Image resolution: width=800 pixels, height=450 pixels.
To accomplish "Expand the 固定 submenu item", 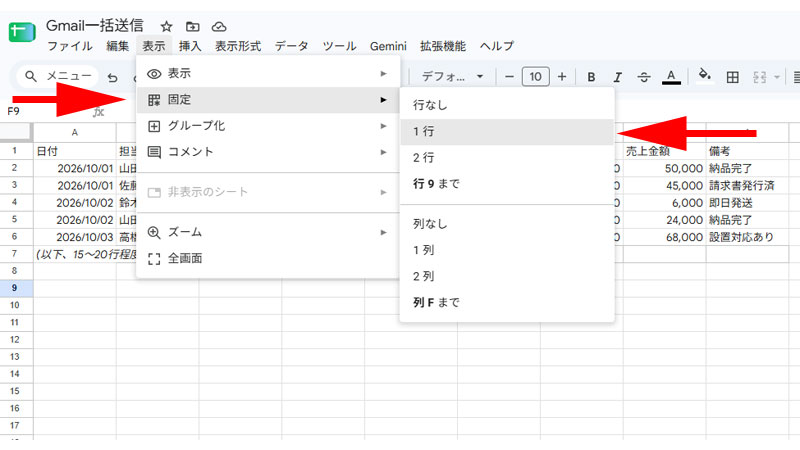I will 267,100.
